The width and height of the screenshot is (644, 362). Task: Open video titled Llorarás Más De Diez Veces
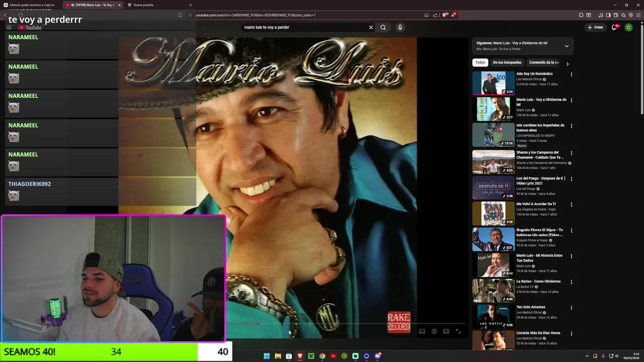[538, 333]
